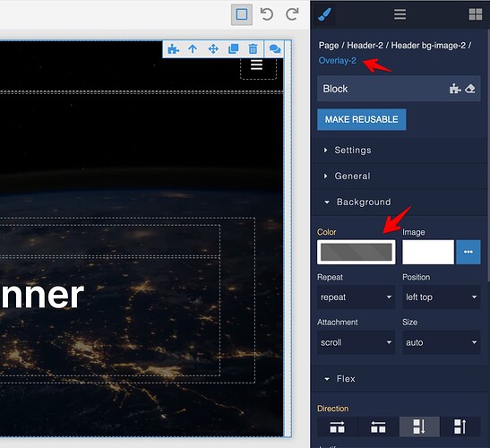Open the hamburger list tab
The height and width of the screenshot is (448, 490).
400,14
